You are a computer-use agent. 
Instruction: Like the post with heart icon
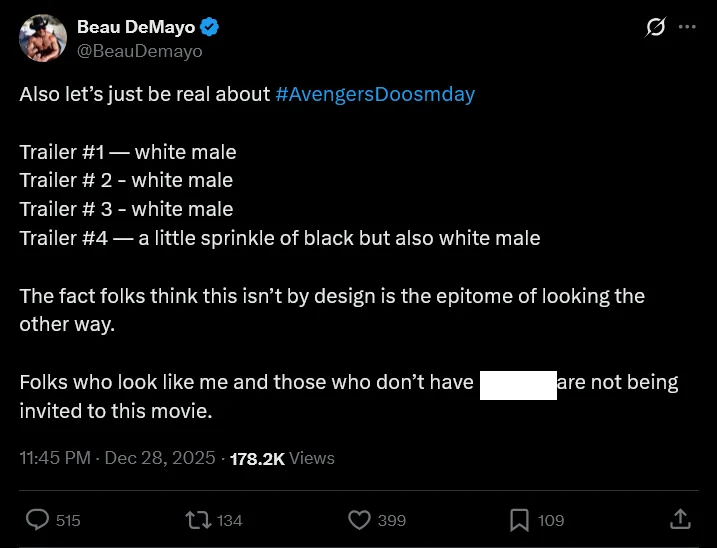(x=359, y=519)
